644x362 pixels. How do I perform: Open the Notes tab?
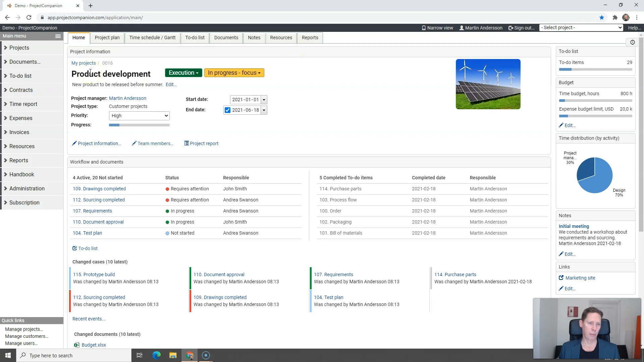point(254,38)
